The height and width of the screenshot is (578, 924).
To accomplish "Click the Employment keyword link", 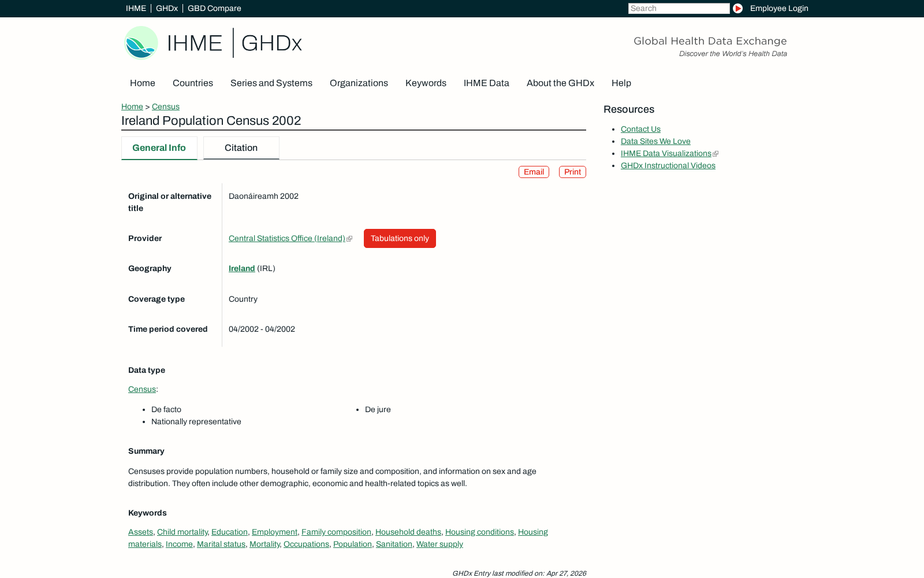I will (x=274, y=532).
